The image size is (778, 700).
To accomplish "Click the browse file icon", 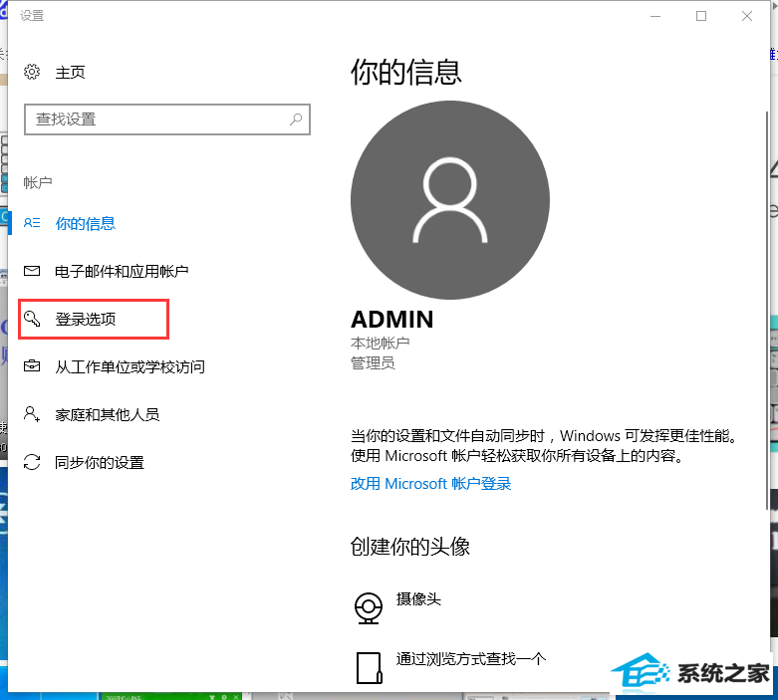I will coord(370,668).
